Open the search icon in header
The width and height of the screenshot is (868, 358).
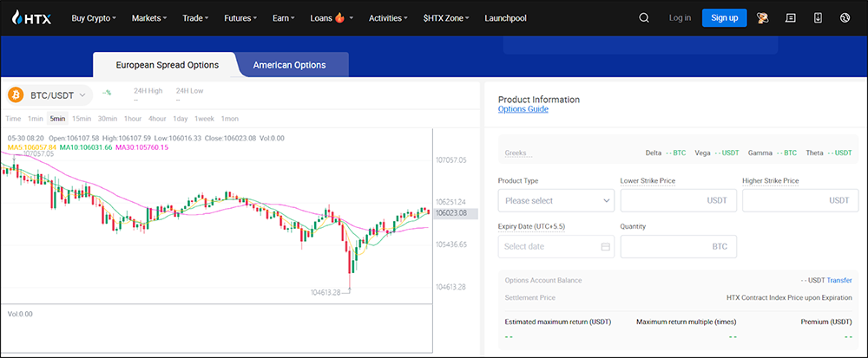point(643,17)
